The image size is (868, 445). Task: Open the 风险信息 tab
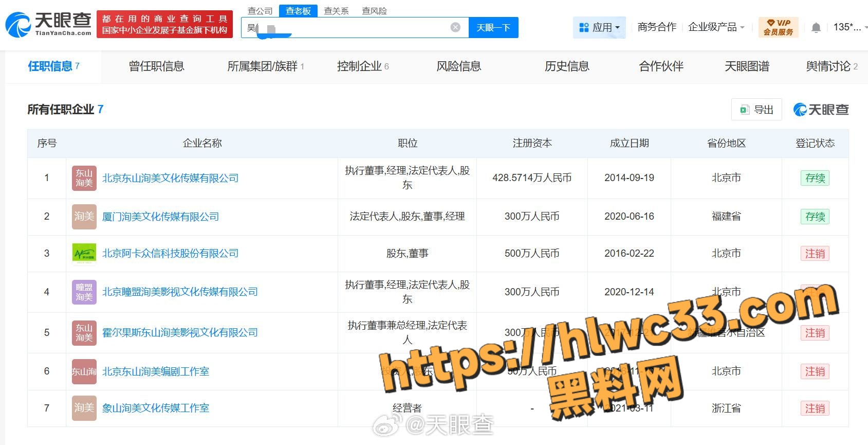coord(458,66)
